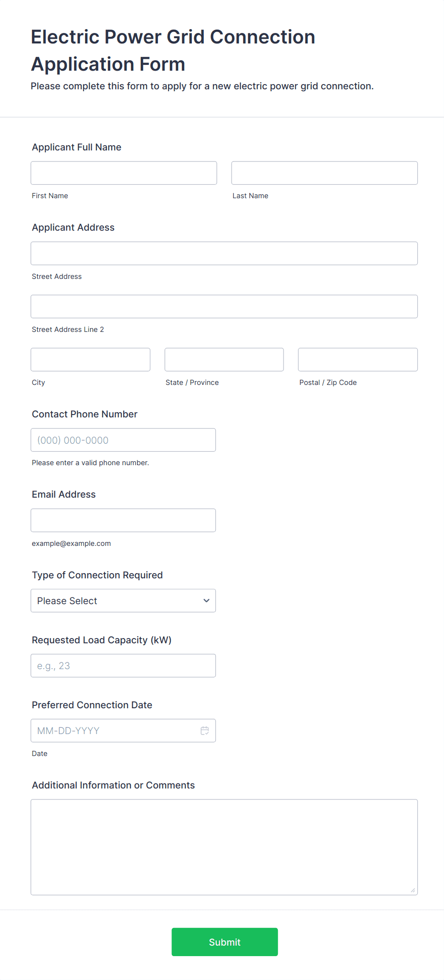The image size is (444, 980).
Task: Focus the City input box
Action: click(90, 359)
